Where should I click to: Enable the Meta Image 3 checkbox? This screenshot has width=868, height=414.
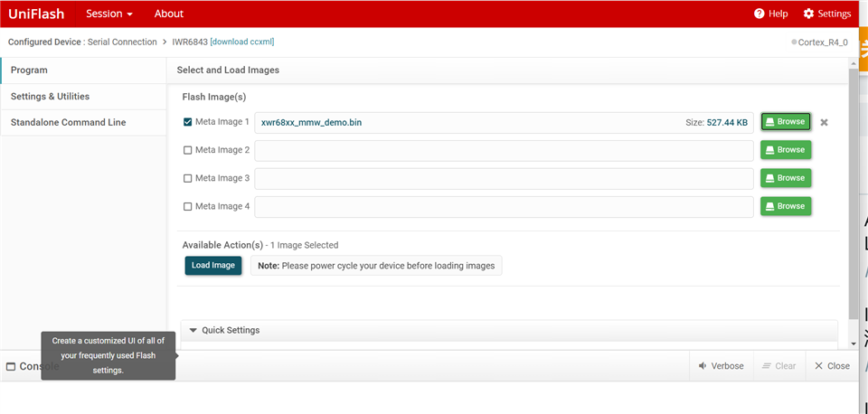pyautogui.click(x=188, y=178)
